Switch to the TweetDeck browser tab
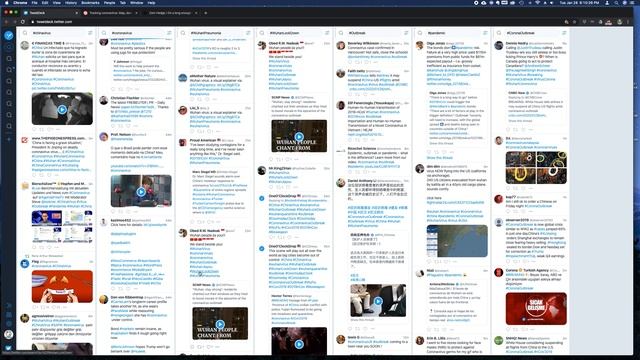The height and width of the screenshot is (360, 640). pos(49,13)
